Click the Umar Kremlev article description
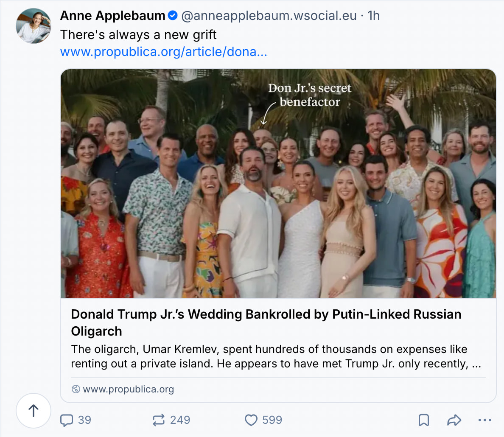Viewport: 504px width, 437px height. (x=276, y=356)
